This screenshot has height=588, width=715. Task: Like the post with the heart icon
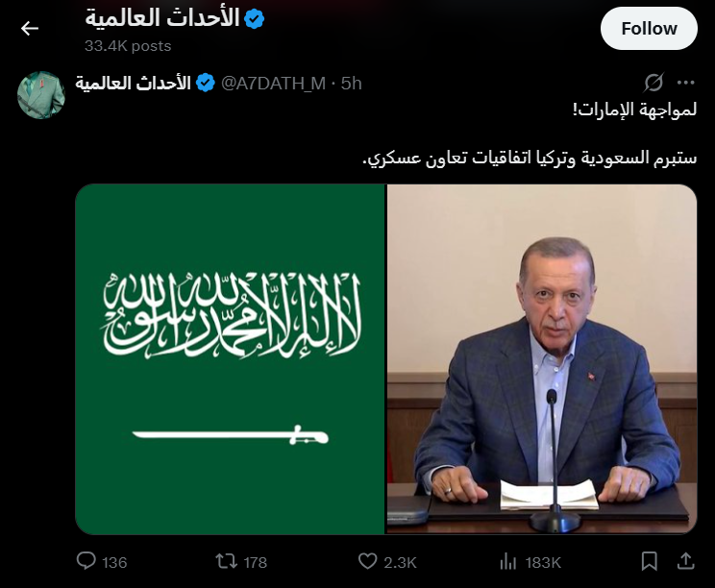(367, 561)
